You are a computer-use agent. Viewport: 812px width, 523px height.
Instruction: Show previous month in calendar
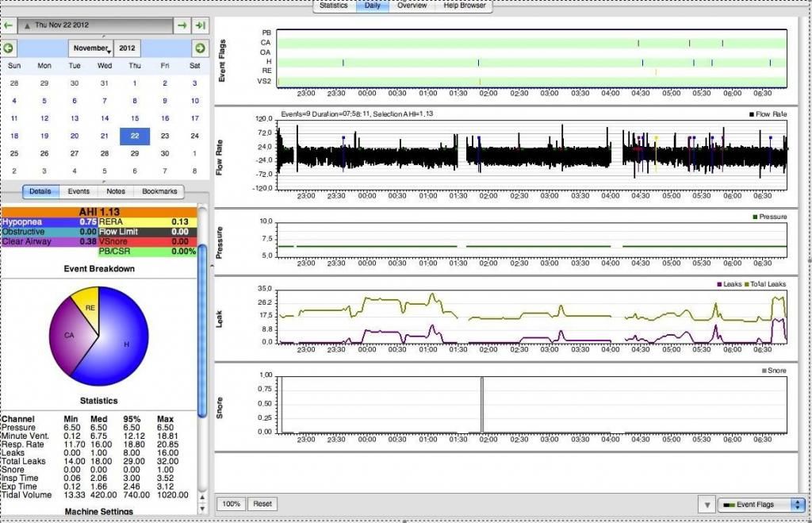(x=10, y=48)
